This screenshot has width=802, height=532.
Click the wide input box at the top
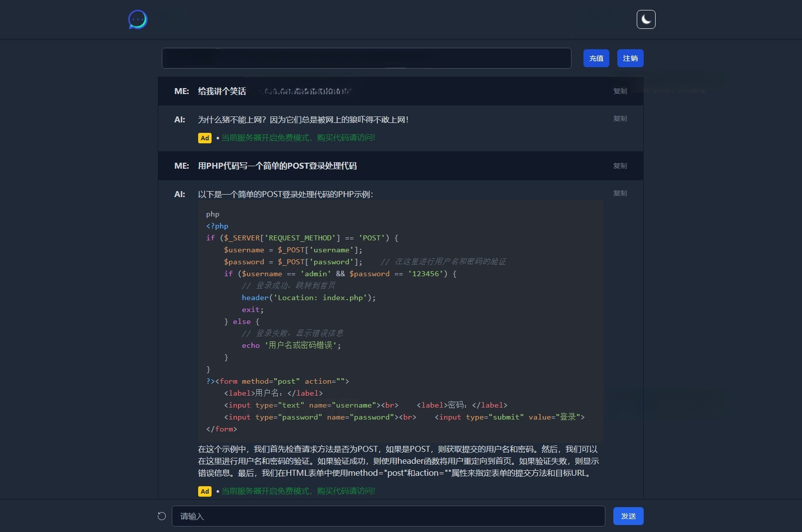pyautogui.click(x=366, y=58)
